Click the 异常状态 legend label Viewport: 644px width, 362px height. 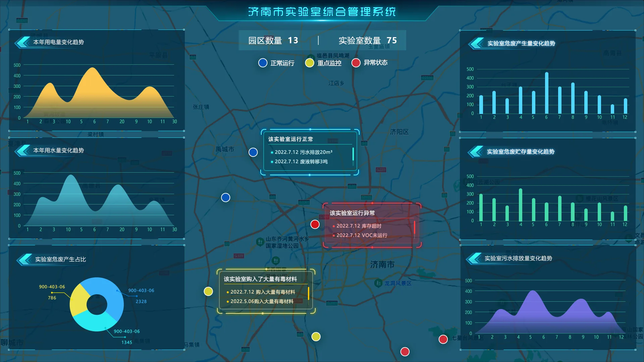click(376, 63)
